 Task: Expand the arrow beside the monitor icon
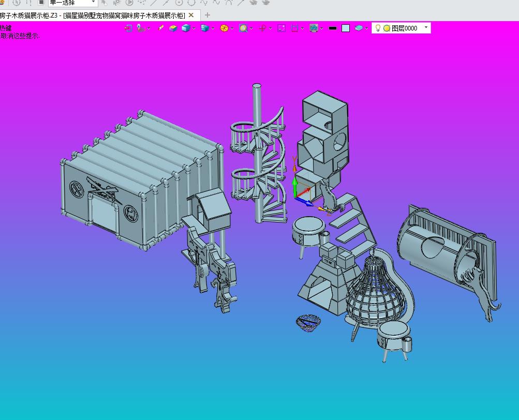point(321,29)
